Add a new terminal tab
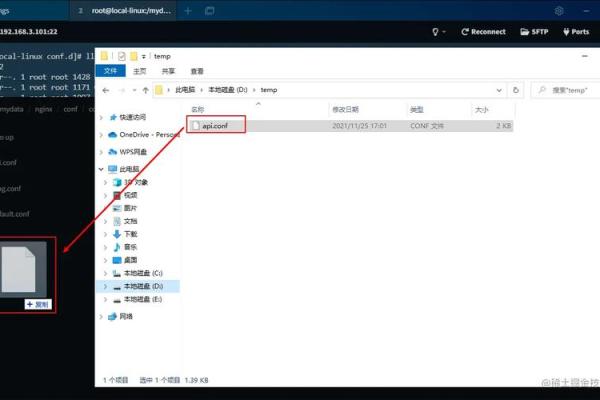Image resolution: width=600 pixels, height=400 pixels. coord(188,11)
